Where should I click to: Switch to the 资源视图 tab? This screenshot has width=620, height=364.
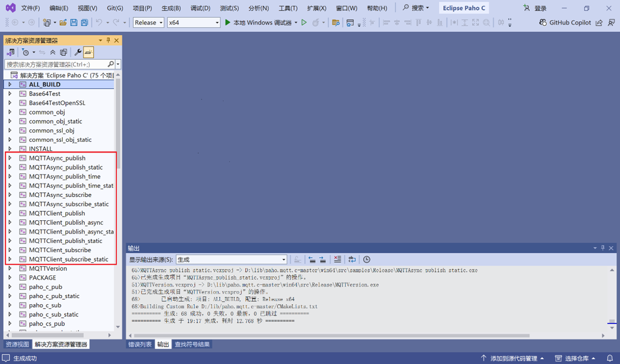coord(17,344)
